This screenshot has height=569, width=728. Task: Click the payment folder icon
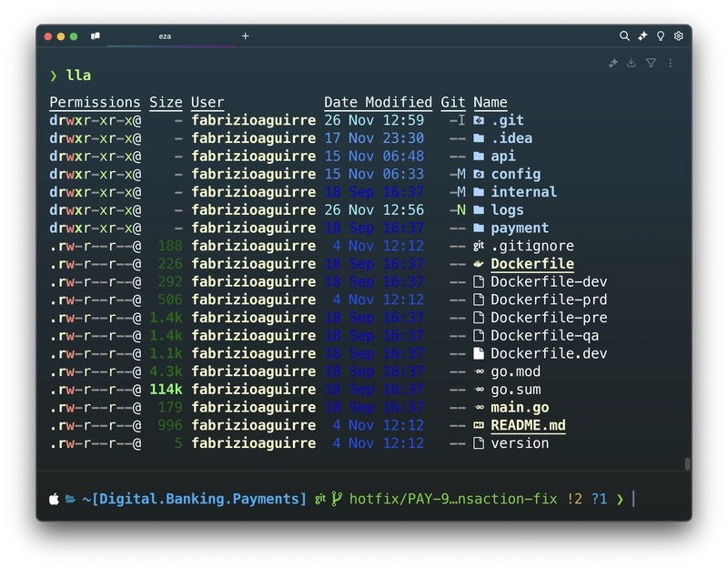(x=479, y=229)
